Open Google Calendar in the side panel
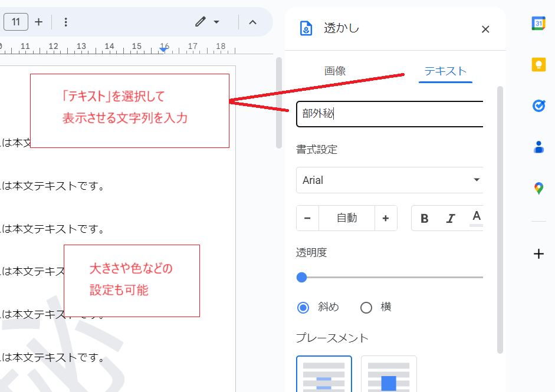 [x=538, y=24]
